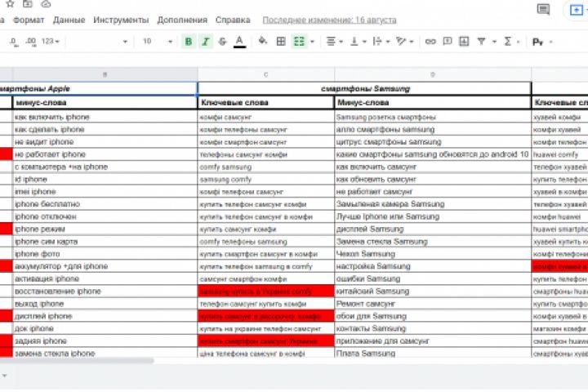588x392 pixels.
Task: Check the cloud save status icon
Action: click(46, 3)
